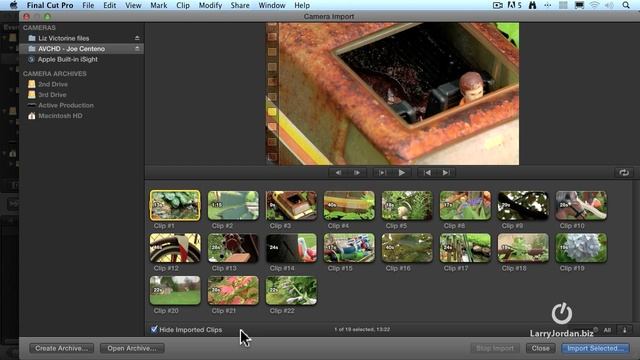Open Spotlight search magnifier icon
Screen dimensions: 640x360
click(626, 5)
